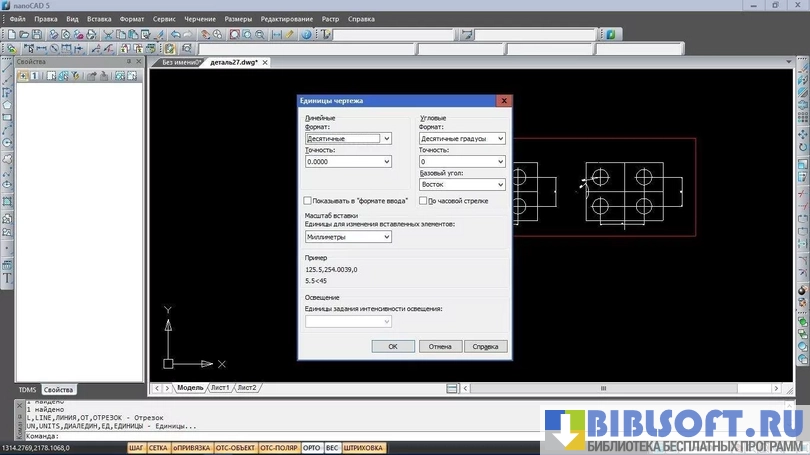Toggle ОРТО mode in status bar
The image size is (810, 455).
click(311, 448)
